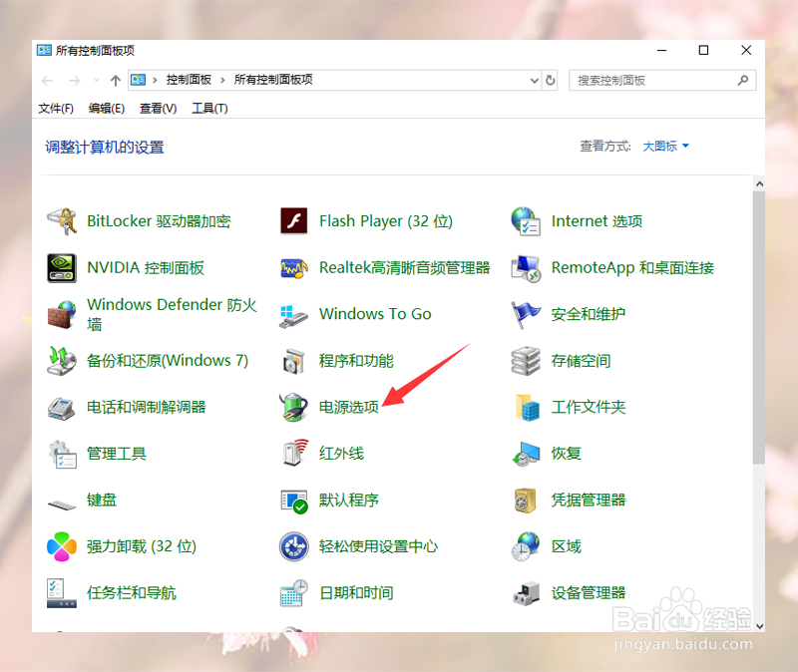Click the control panel title bar icon
The width and height of the screenshot is (798, 672).
tap(44, 51)
